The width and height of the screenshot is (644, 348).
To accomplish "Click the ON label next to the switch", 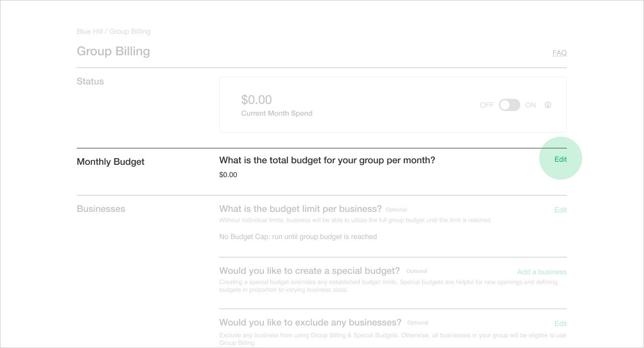I will [x=530, y=105].
